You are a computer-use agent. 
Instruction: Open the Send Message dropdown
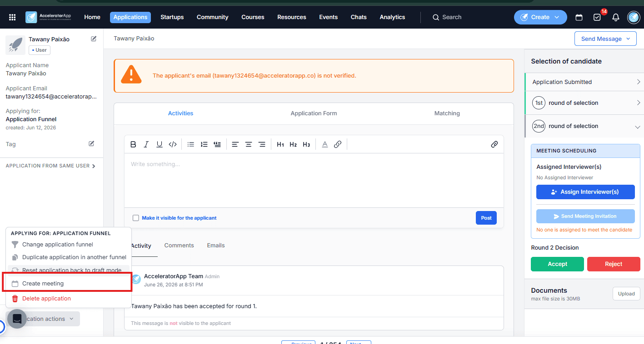605,39
